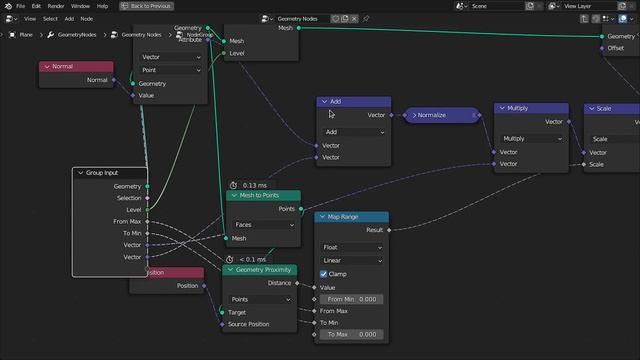The height and width of the screenshot is (360, 640).
Task: Add new view layer icon
Action: [622, 6]
